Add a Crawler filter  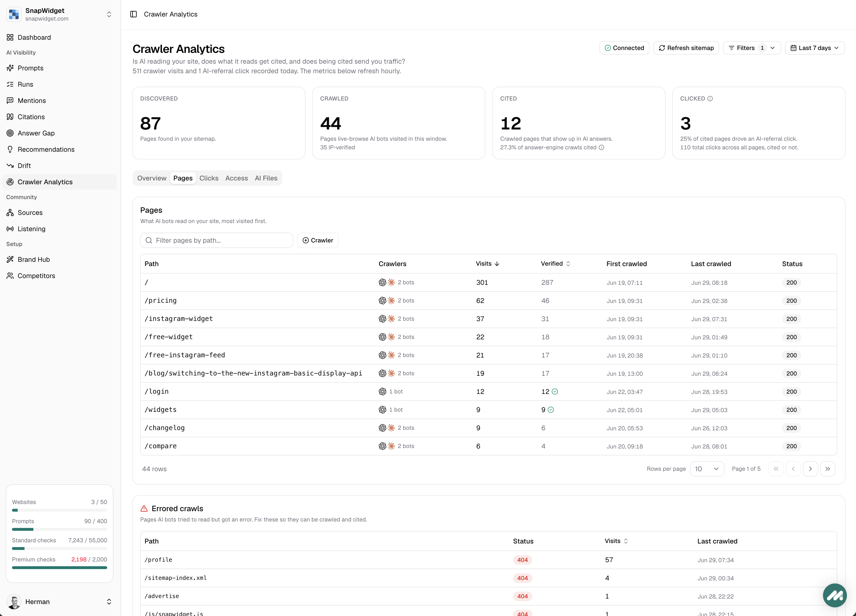point(318,241)
